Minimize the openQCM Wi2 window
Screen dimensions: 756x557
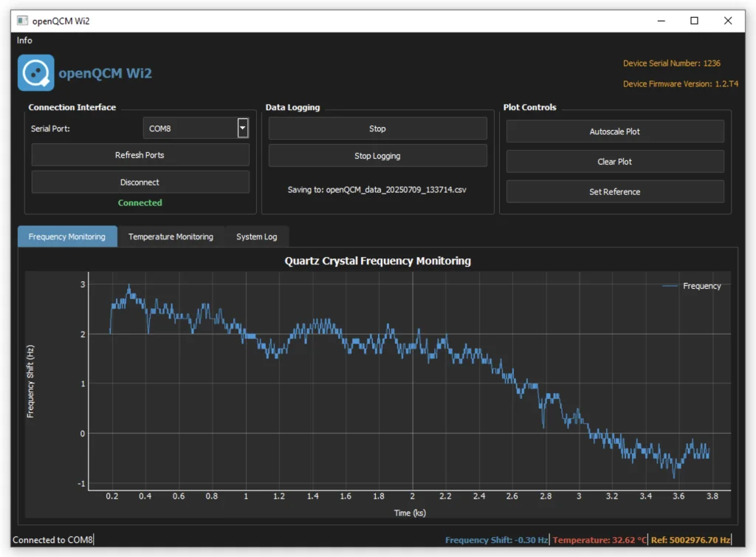click(661, 21)
